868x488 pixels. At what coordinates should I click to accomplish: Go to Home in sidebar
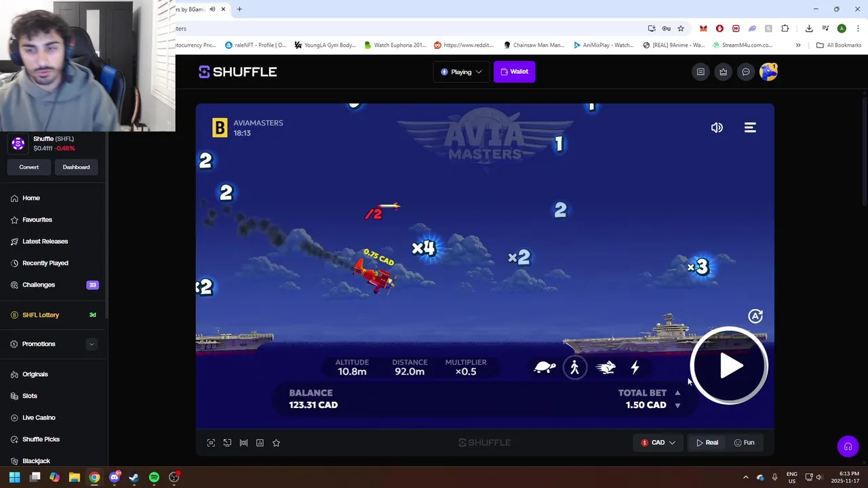coord(31,198)
